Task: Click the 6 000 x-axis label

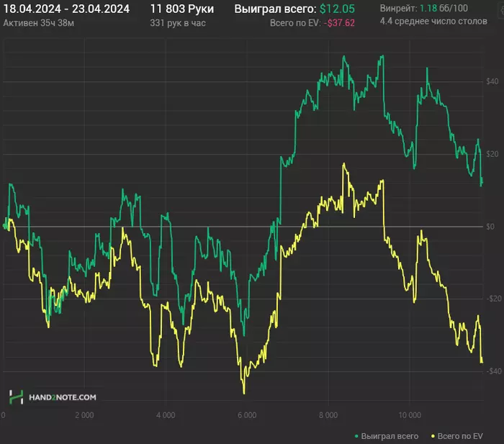Action: (x=247, y=415)
